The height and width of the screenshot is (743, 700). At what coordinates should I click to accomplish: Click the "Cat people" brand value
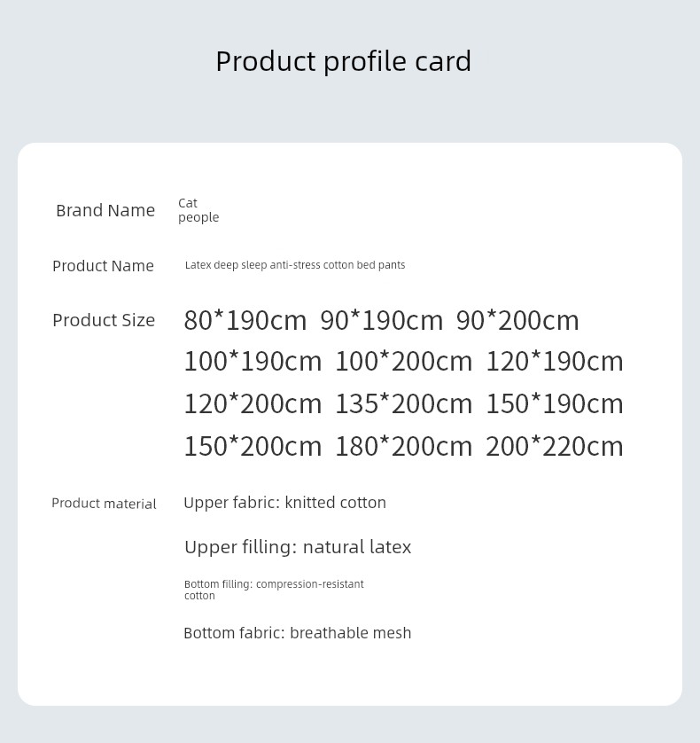coord(198,210)
